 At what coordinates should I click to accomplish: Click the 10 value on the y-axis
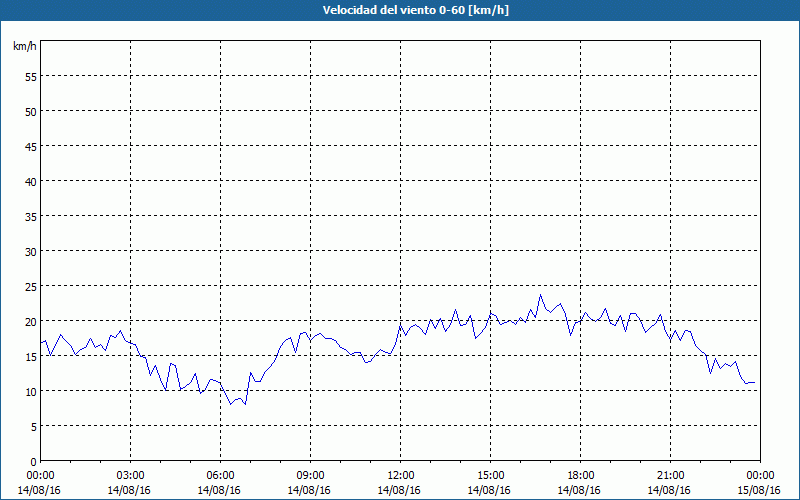tap(31, 391)
